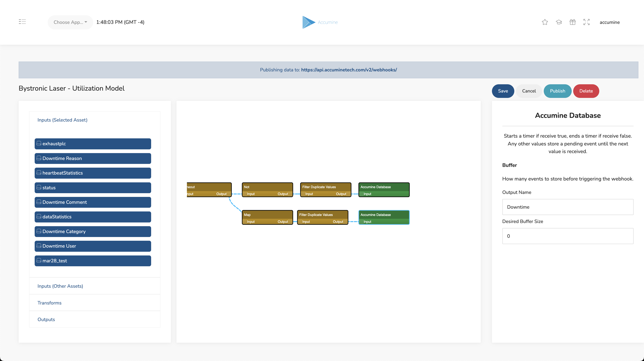
Task: Click the drive icon beside Downtime Comment
Action: pos(39,202)
